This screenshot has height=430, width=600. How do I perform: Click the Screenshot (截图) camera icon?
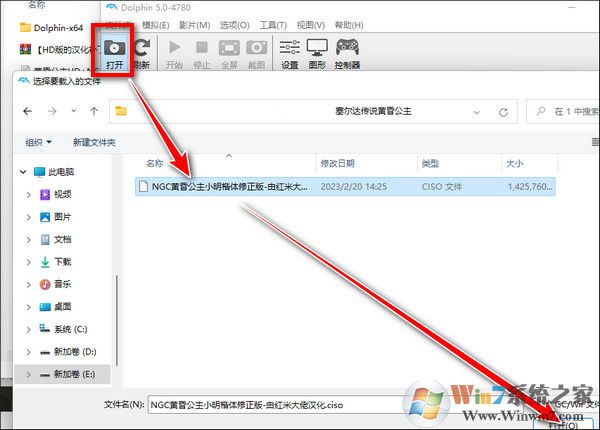pos(257,54)
